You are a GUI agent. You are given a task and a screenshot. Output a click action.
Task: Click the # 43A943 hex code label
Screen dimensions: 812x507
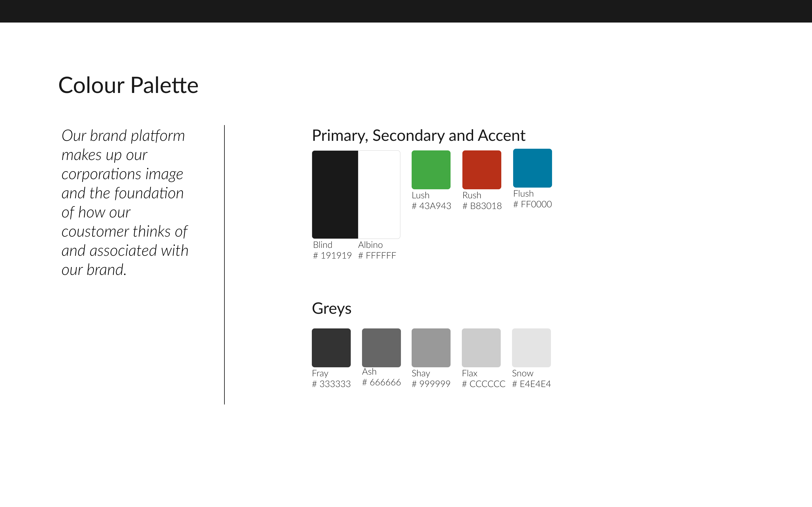click(431, 206)
